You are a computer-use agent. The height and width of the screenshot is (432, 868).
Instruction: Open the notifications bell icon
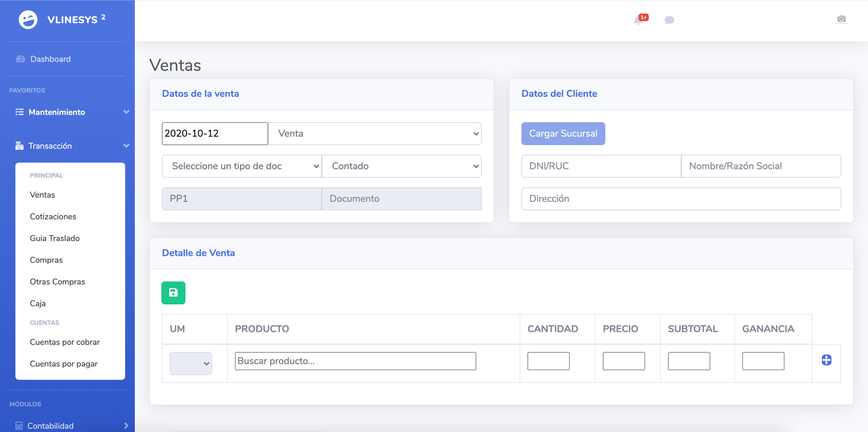(x=639, y=20)
